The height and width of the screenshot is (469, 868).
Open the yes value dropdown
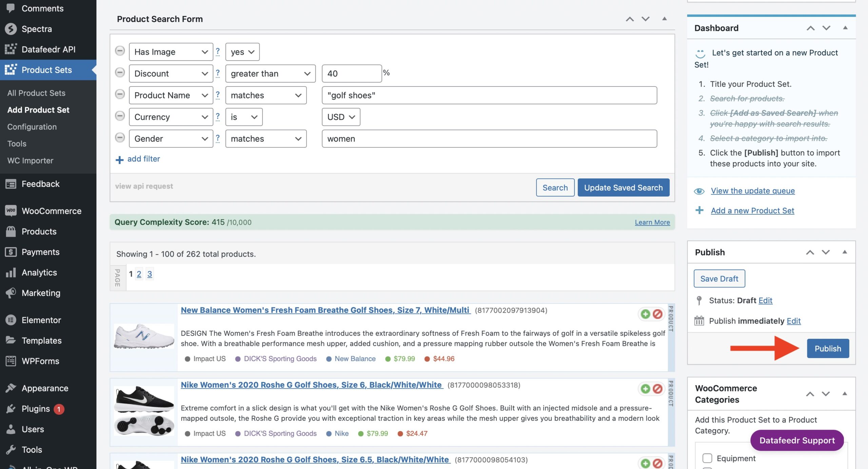[x=242, y=52]
